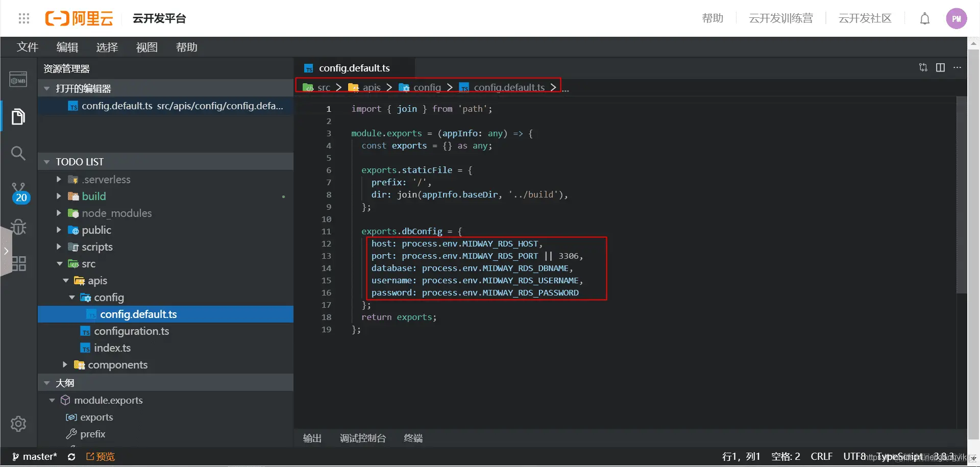Open the 选择 menu
Screen dimensions: 980x467
[107, 47]
